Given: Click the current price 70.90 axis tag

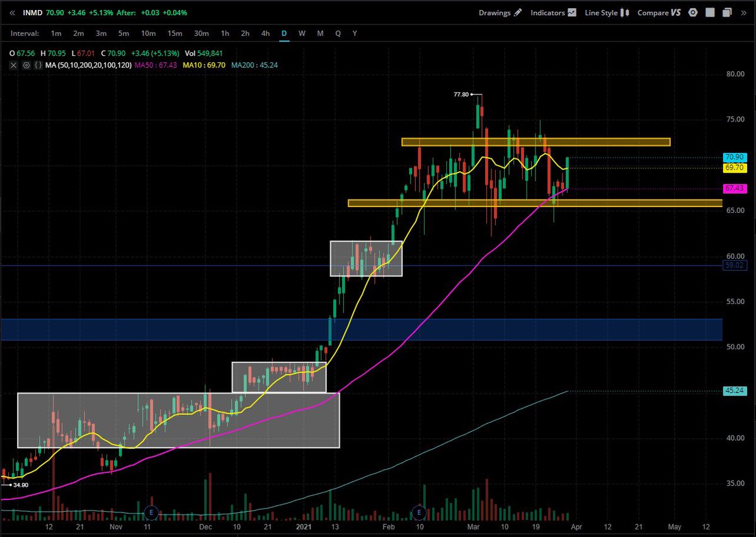Looking at the screenshot, I should 735,157.
